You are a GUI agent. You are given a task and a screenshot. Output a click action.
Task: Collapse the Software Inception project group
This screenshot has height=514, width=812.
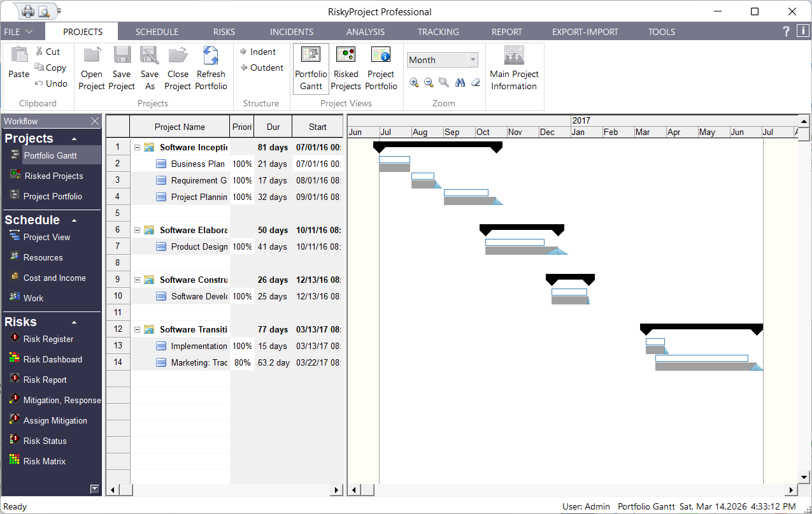point(137,147)
